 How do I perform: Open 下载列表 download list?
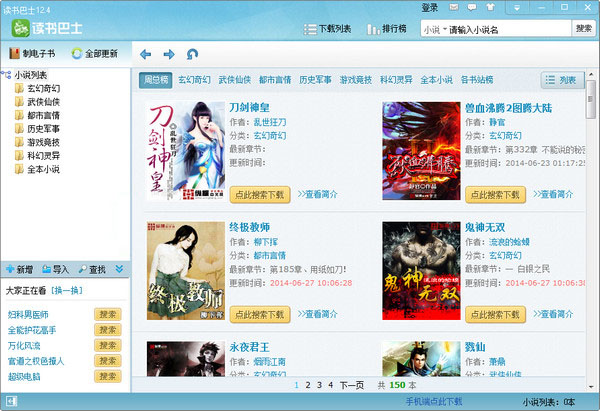[x=328, y=29]
